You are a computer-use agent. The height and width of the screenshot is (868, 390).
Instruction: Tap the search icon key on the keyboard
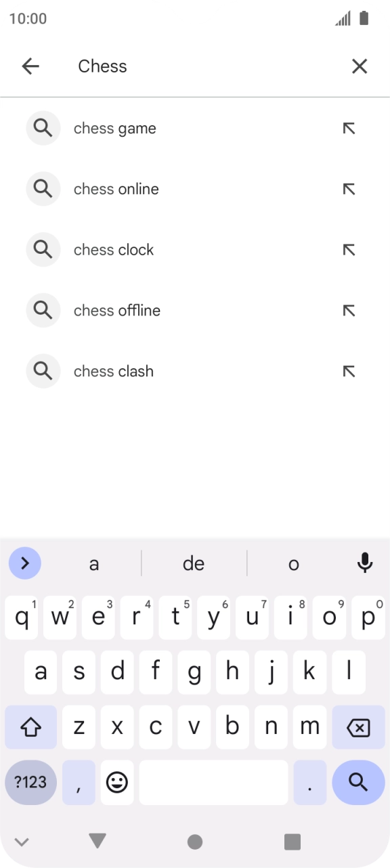357,782
